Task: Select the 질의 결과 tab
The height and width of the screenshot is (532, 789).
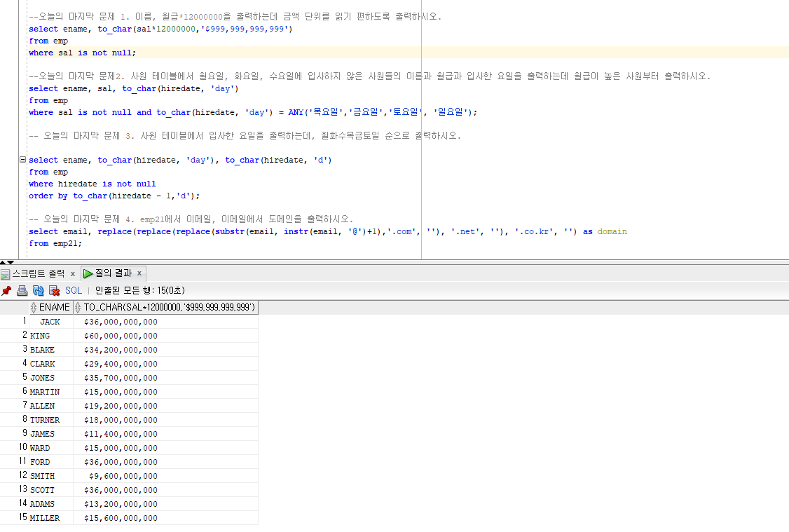Action: pyautogui.click(x=113, y=273)
